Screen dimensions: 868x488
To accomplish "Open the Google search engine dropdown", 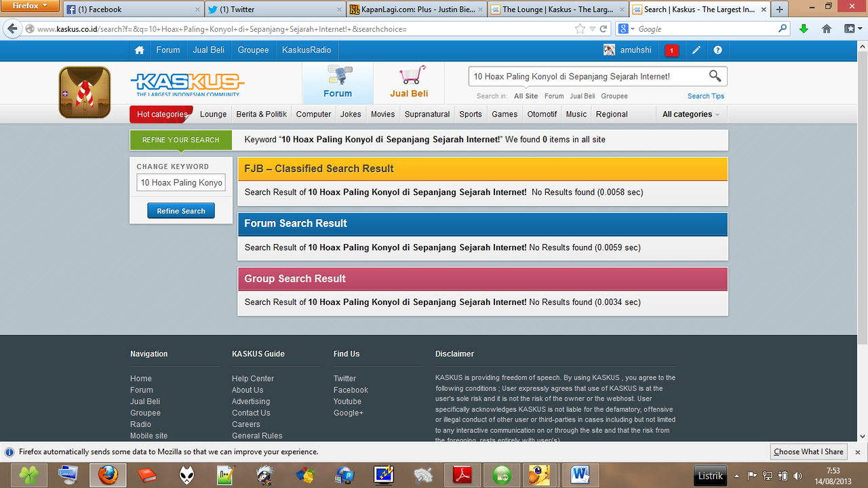I will click(x=627, y=29).
